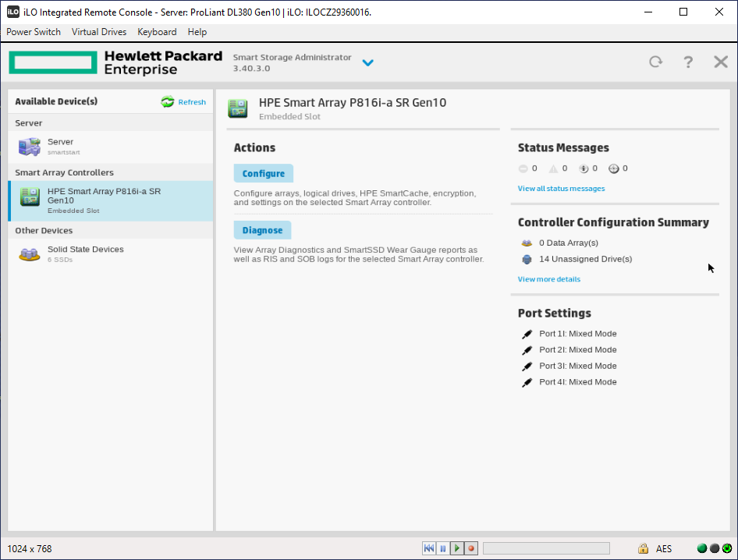The width and height of the screenshot is (738, 560).
Task: Click the Smart Array controller board icon in sidebar
Action: click(x=30, y=197)
